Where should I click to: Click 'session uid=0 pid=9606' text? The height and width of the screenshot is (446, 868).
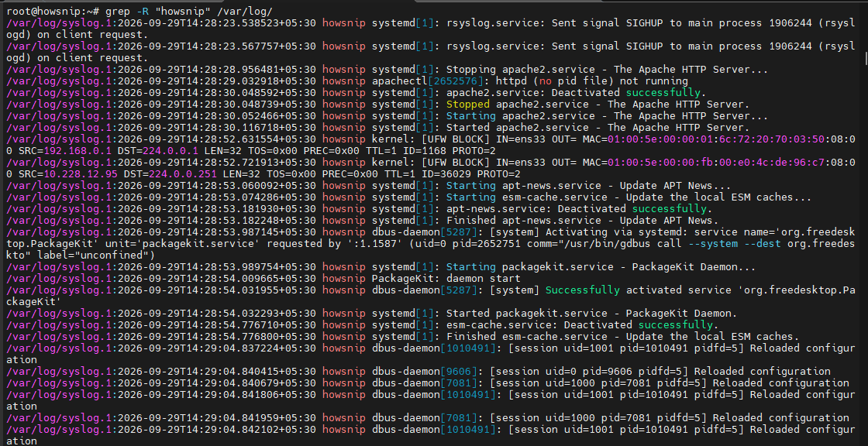[563, 372]
